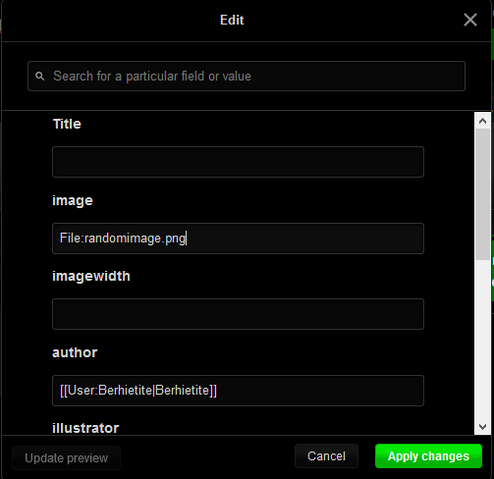This screenshot has height=479, width=494.
Task: Cancel the edit dialog
Action: click(x=326, y=456)
